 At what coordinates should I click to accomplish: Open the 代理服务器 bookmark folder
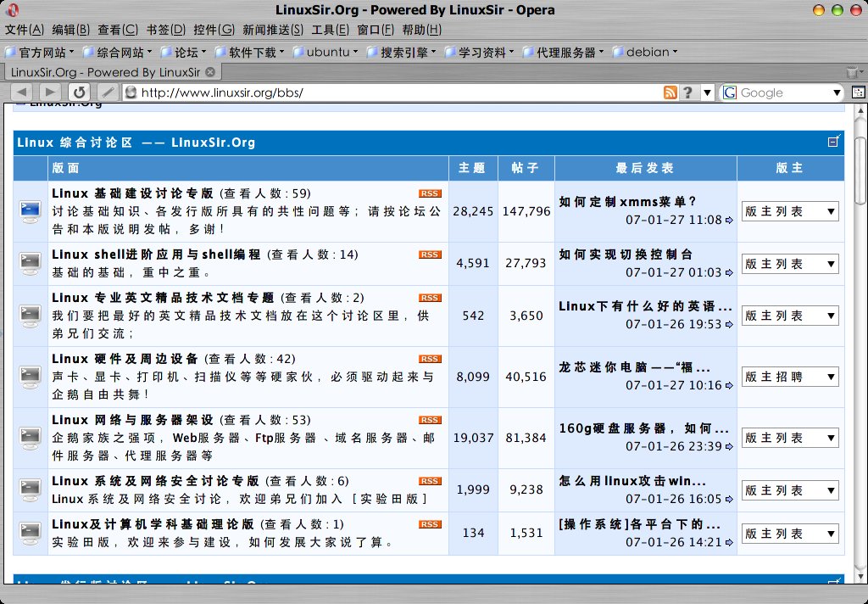[x=563, y=52]
